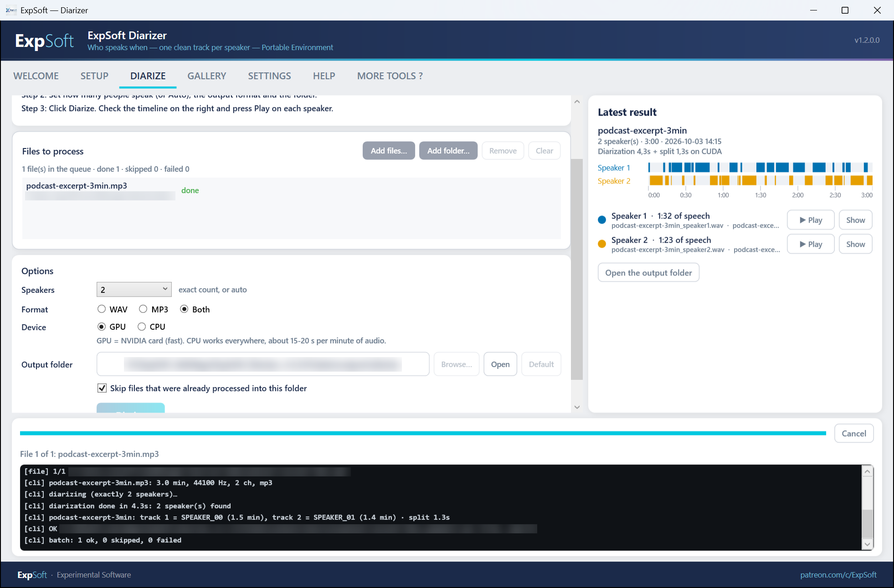Open the SETTINGS tab
The height and width of the screenshot is (588, 894).
pyautogui.click(x=269, y=76)
